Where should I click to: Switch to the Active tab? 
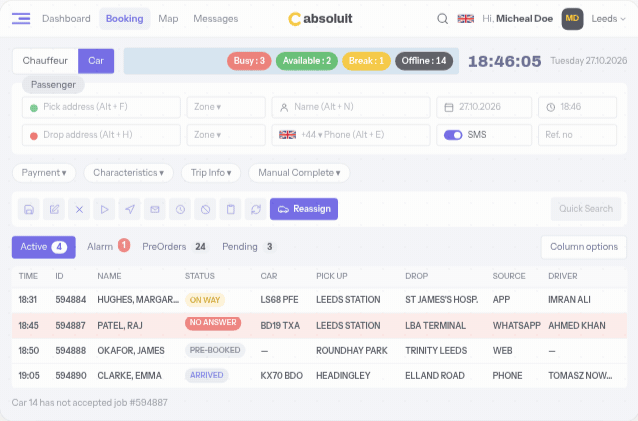[x=44, y=247]
